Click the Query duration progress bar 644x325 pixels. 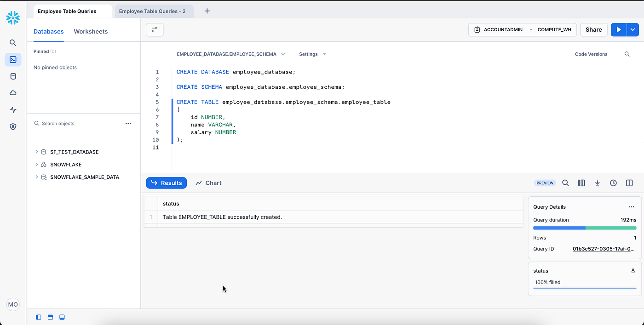(x=585, y=228)
